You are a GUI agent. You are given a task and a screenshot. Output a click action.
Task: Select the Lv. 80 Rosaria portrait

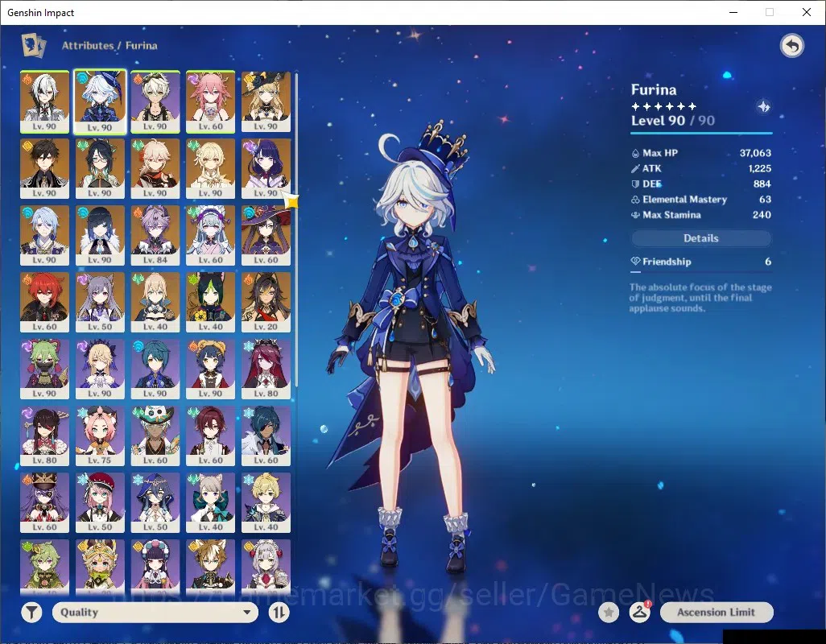tap(266, 369)
